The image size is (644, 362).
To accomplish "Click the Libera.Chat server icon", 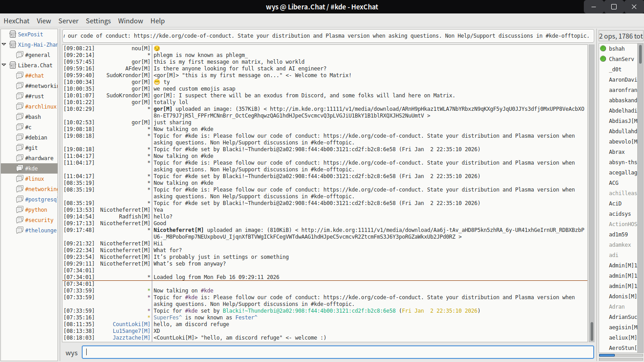I will tap(12, 65).
